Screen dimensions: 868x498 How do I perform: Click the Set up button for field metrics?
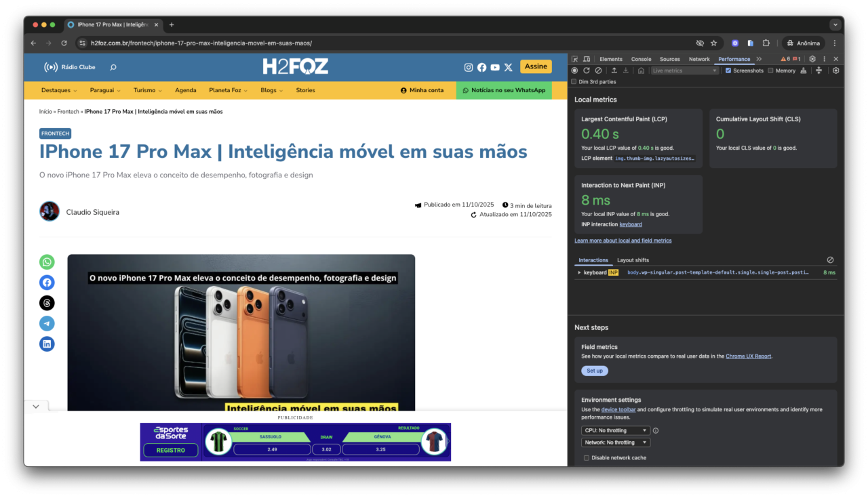[594, 371]
